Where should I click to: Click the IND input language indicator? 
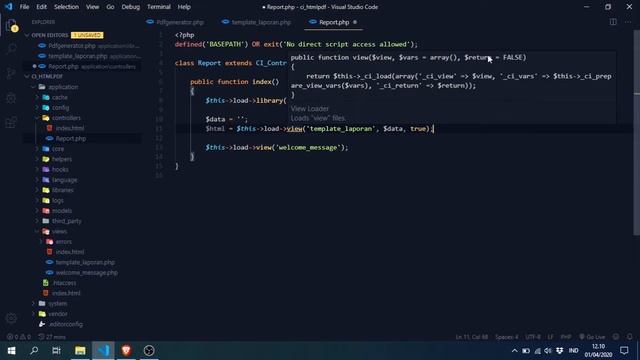pos(573,351)
